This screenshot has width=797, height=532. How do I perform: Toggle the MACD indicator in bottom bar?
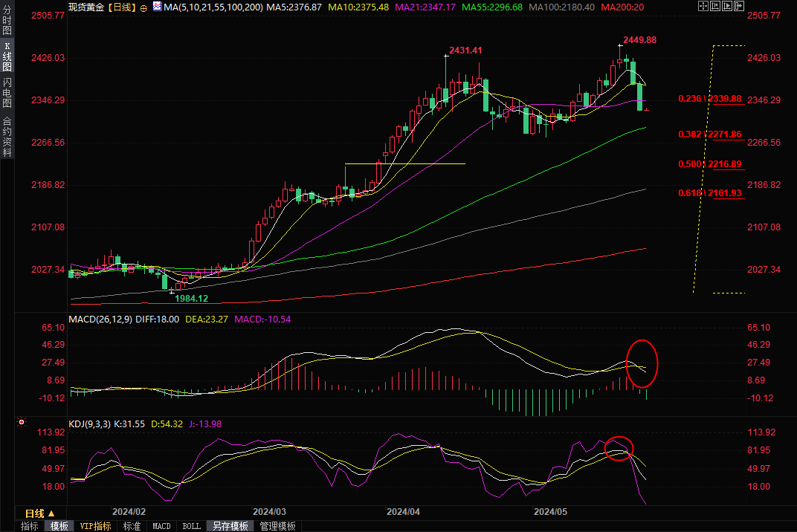coord(161,526)
